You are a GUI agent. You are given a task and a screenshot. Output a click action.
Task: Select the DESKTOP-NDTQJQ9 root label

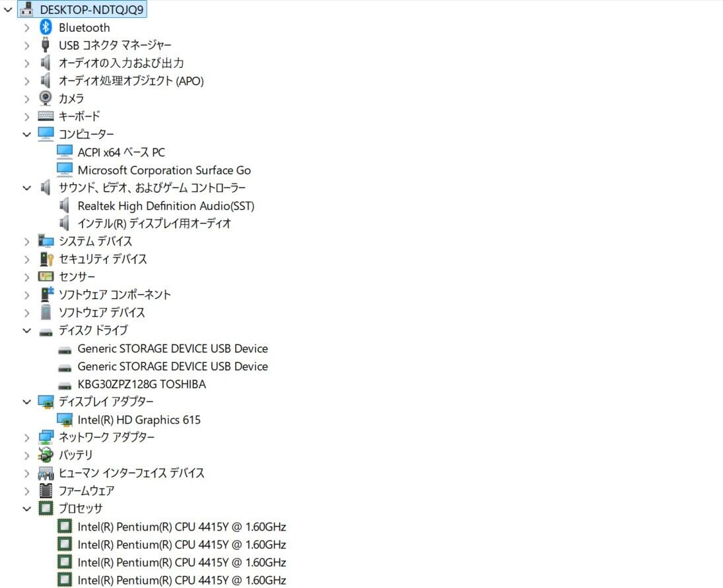(91, 9)
